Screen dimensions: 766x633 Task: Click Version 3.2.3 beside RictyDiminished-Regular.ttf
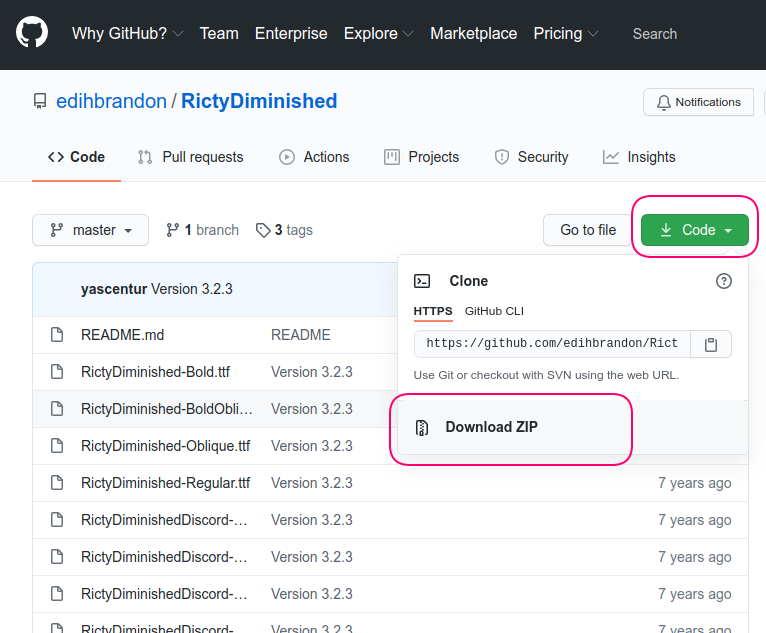coord(312,483)
